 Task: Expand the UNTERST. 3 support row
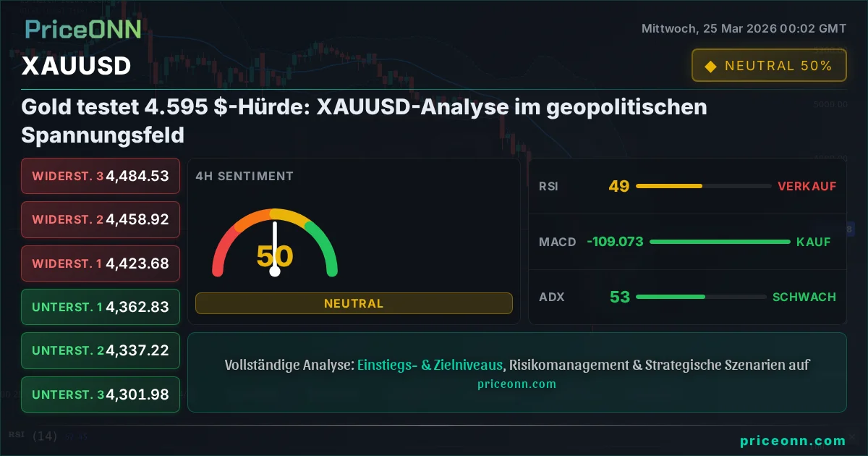pos(100,394)
